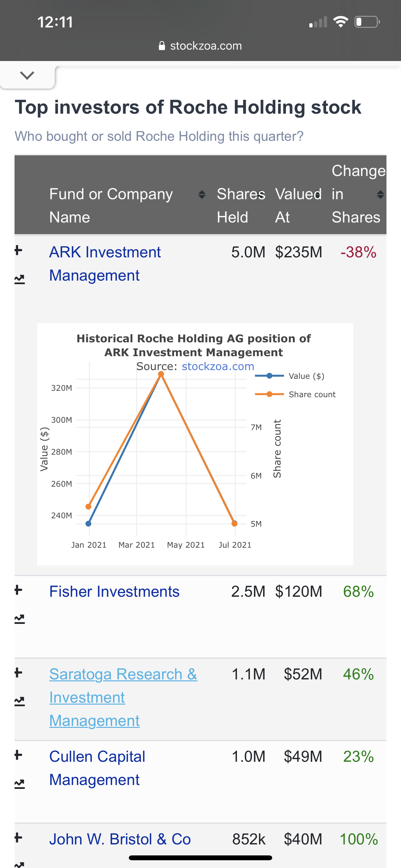Click the 68% change for Fisher Investments

[x=358, y=592]
